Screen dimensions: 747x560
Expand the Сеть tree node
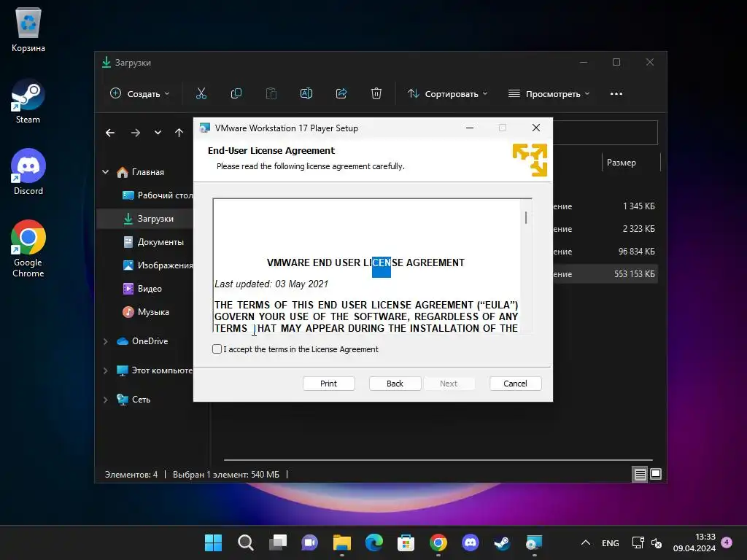(x=106, y=400)
